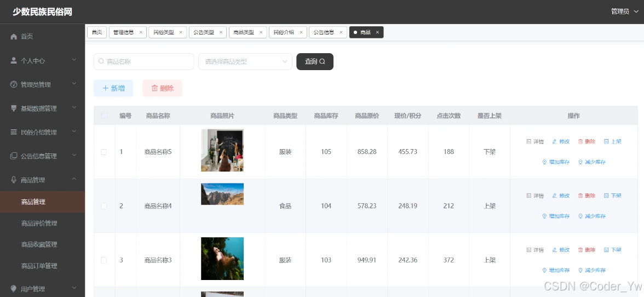The height and width of the screenshot is (297, 644).
Task: Click the plus icon on 新增 button
Action: coord(106,88)
